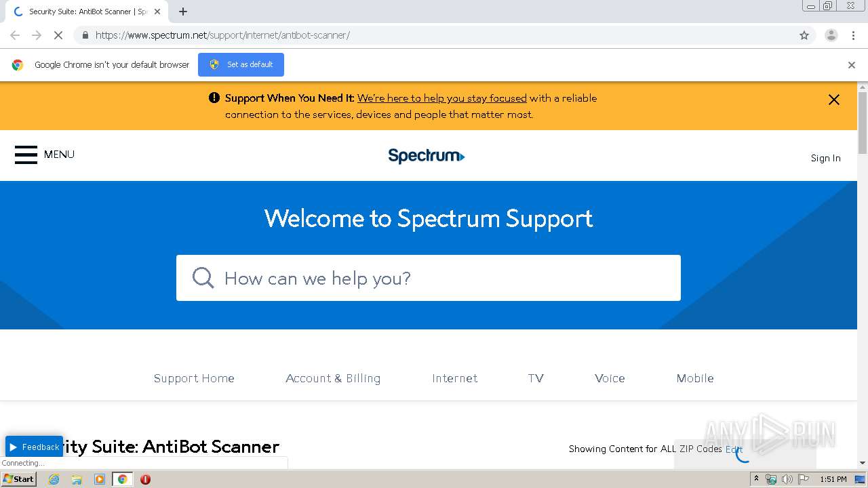Open the volume speaker tray icon

click(x=787, y=479)
